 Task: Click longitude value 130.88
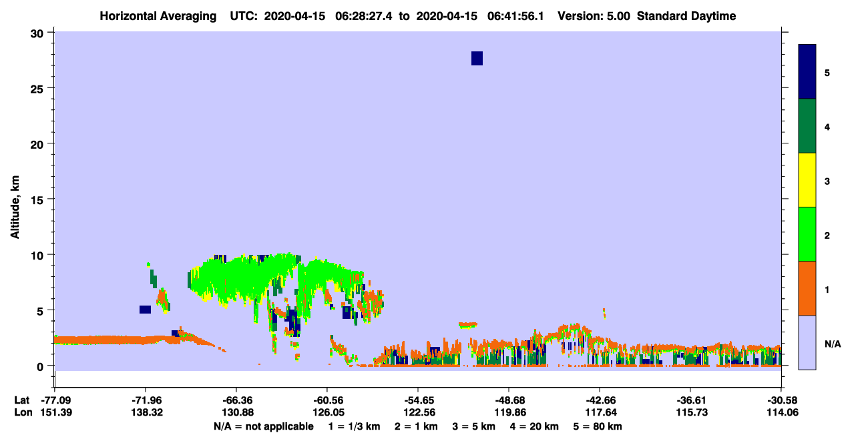[236, 413]
